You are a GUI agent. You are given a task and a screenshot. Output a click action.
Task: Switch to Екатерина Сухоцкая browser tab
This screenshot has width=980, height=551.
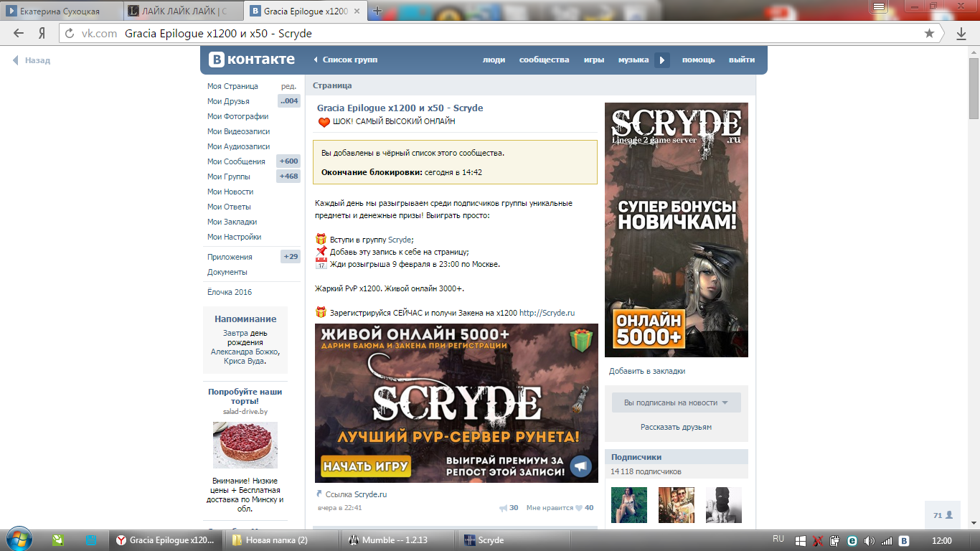point(60,11)
